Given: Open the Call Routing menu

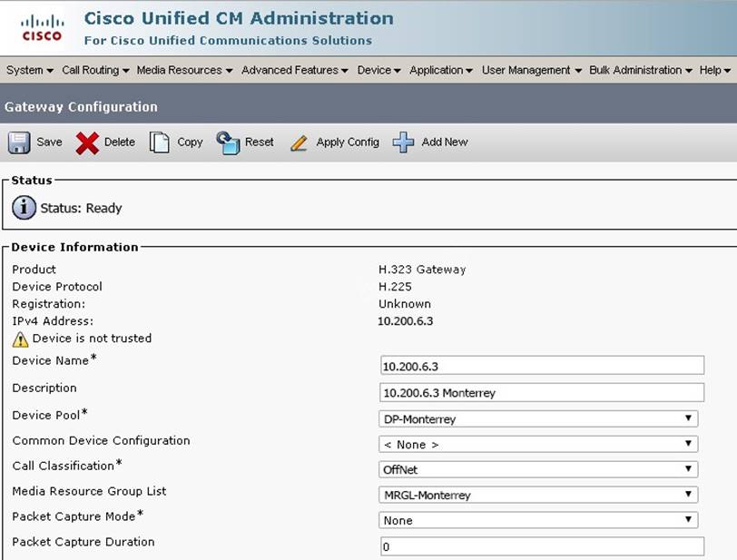Looking at the screenshot, I should (x=95, y=70).
